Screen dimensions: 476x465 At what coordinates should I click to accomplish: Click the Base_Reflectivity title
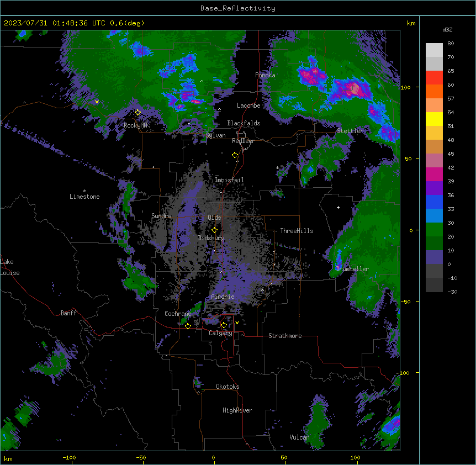click(x=238, y=8)
